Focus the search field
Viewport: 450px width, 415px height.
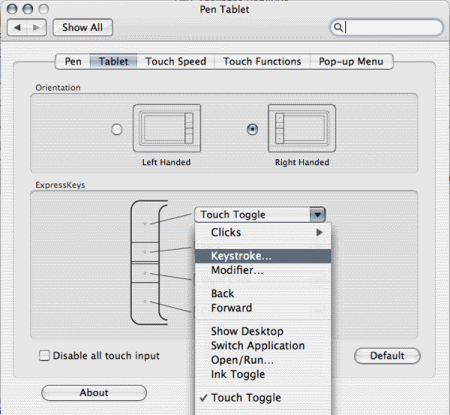click(387, 27)
